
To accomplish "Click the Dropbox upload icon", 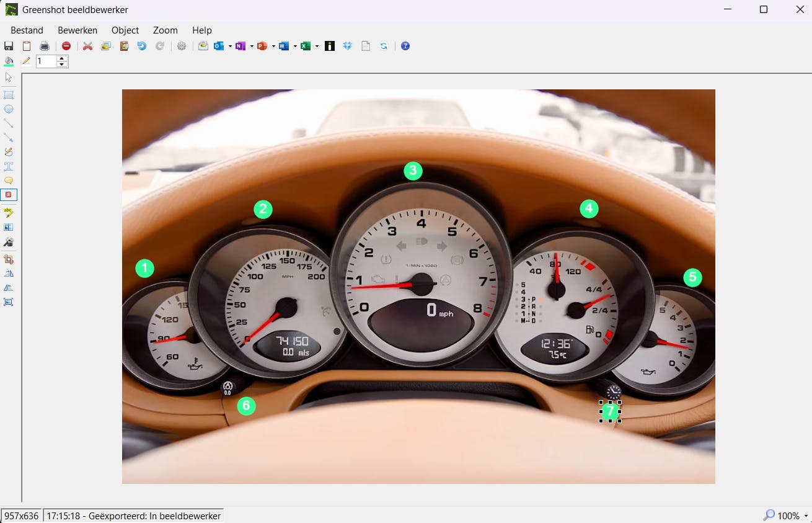I will (348, 46).
